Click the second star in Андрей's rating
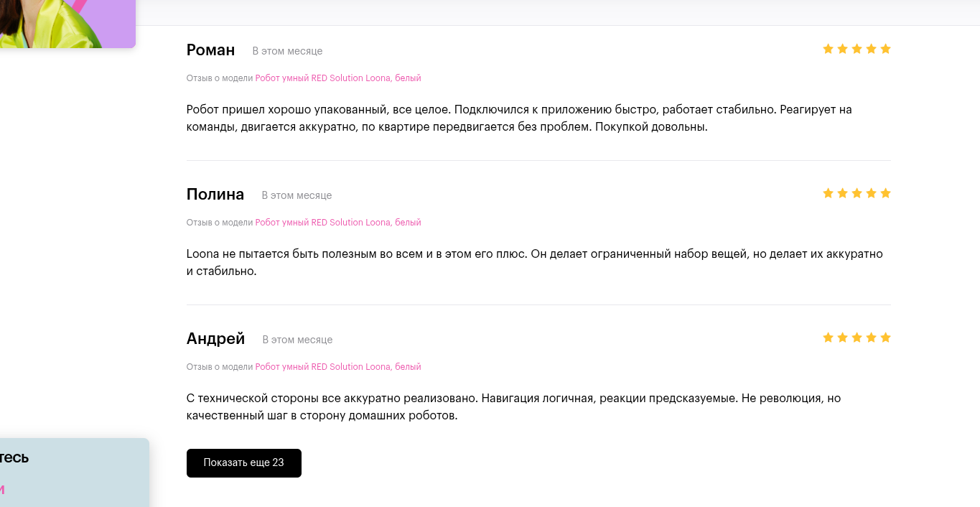 pos(842,338)
